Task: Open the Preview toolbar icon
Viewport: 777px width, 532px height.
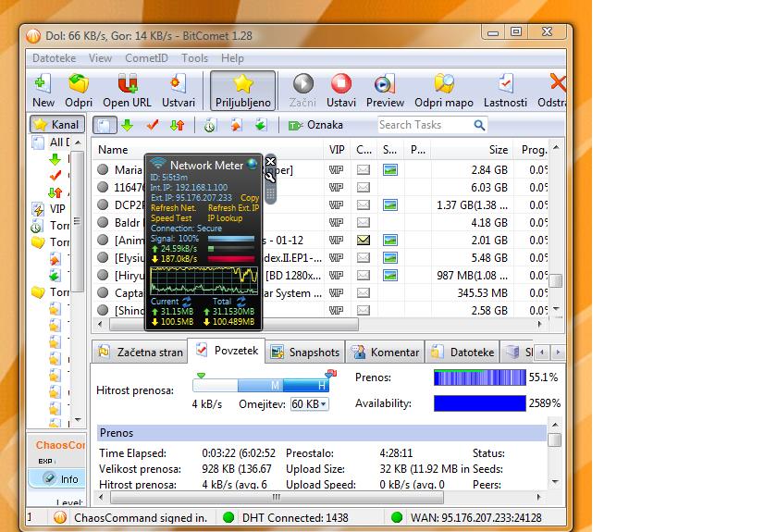Action: click(385, 84)
